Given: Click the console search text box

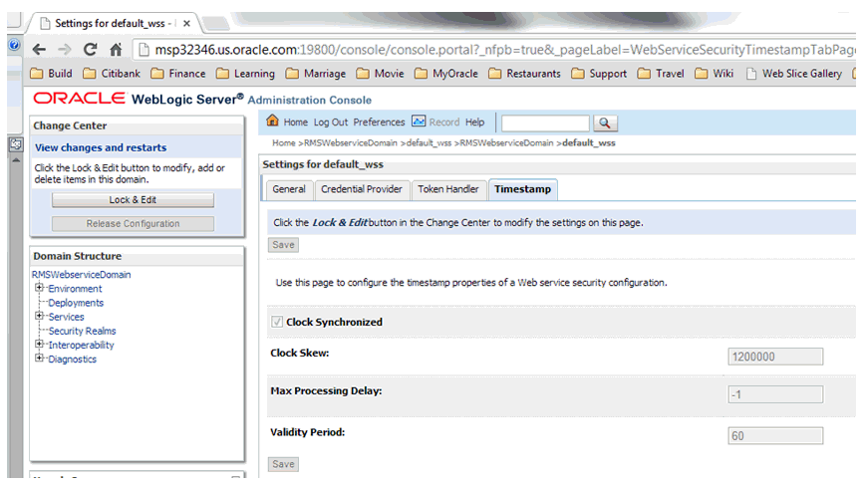Looking at the screenshot, I should pos(545,122).
